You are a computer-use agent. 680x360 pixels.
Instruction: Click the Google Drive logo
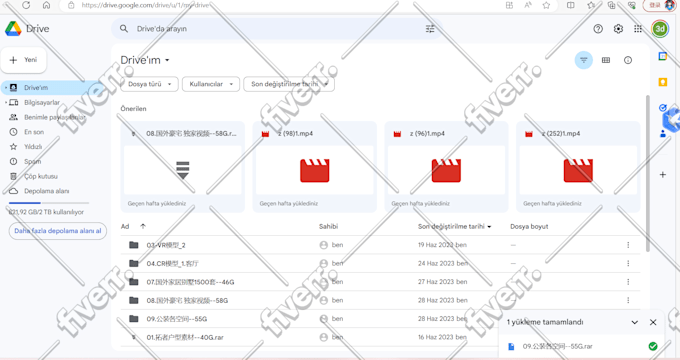(x=13, y=29)
